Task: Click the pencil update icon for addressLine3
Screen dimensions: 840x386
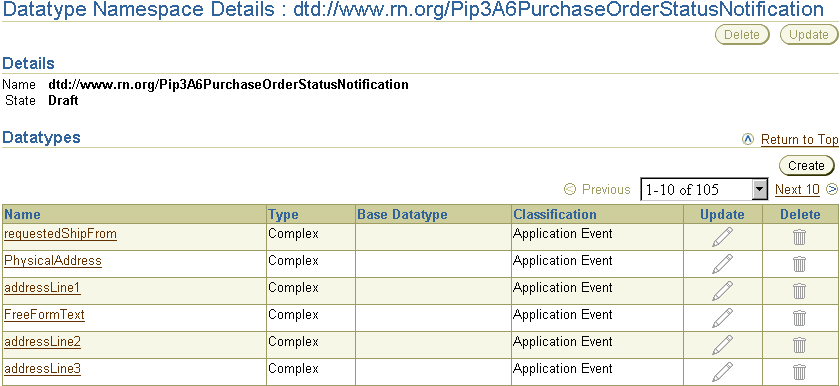Action: pos(722,372)
